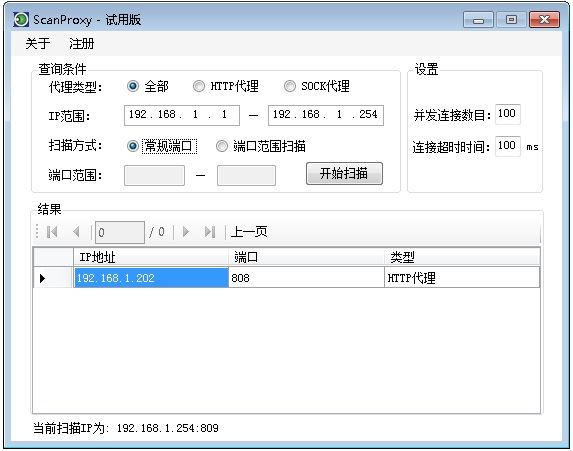Choose 常规端口 scan mode
The height and width of the screenshot is (451, 573).
[x=133, y=146]
